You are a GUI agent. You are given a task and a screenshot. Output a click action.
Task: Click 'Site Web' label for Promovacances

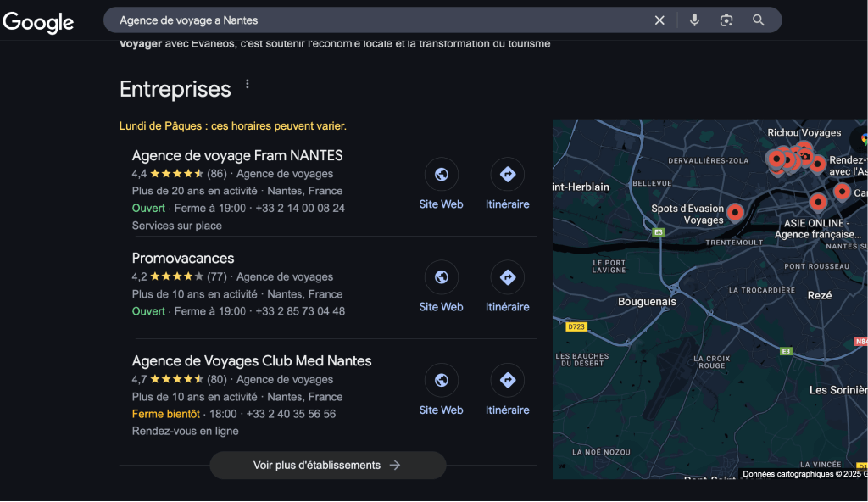(441, 307)
